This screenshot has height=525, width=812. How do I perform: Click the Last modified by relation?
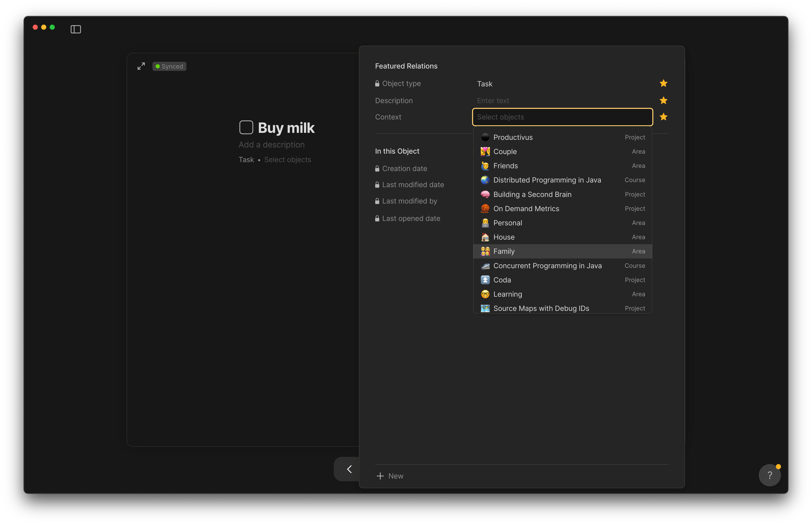(406, 201)
